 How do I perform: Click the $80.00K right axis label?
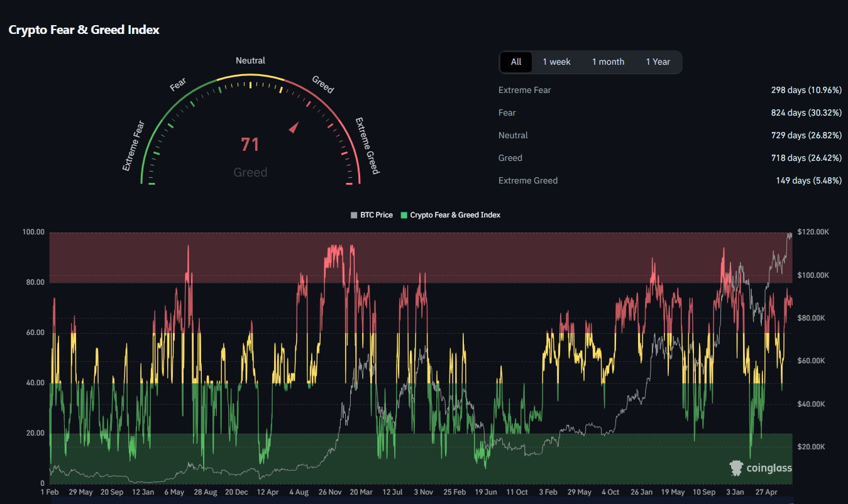tap(811, 318)
